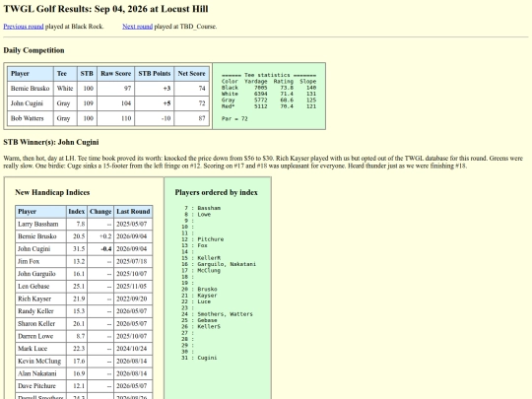Click Larry Bassham's index 7.8
Image resolution: width=532 pixels, height=399 pixels.
tap(81, 224)
